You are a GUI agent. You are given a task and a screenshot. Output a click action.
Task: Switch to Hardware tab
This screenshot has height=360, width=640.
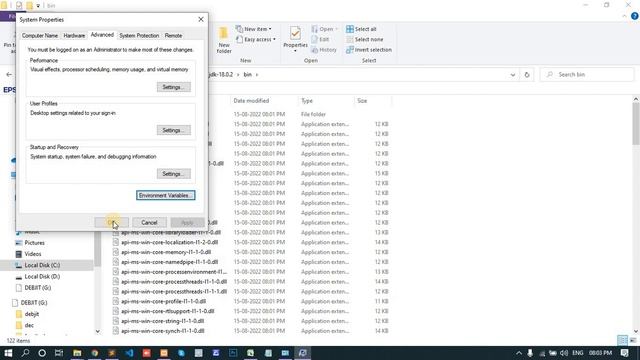tap(74, 36)
